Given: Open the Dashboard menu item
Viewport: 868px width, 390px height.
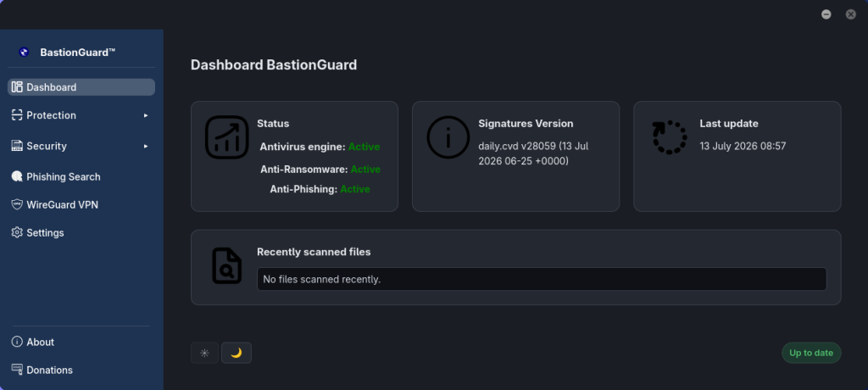Looking at the screenshot, I should [x=81, y=87].
